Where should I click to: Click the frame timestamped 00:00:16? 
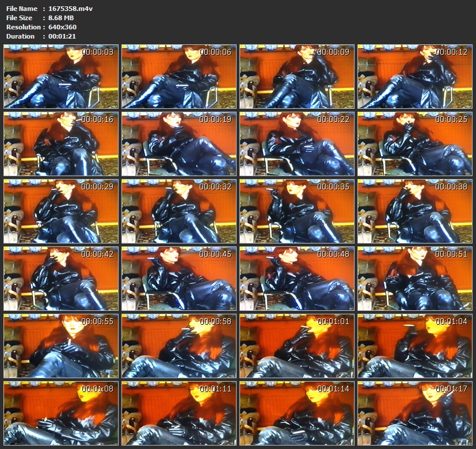[x=61, y=144]
